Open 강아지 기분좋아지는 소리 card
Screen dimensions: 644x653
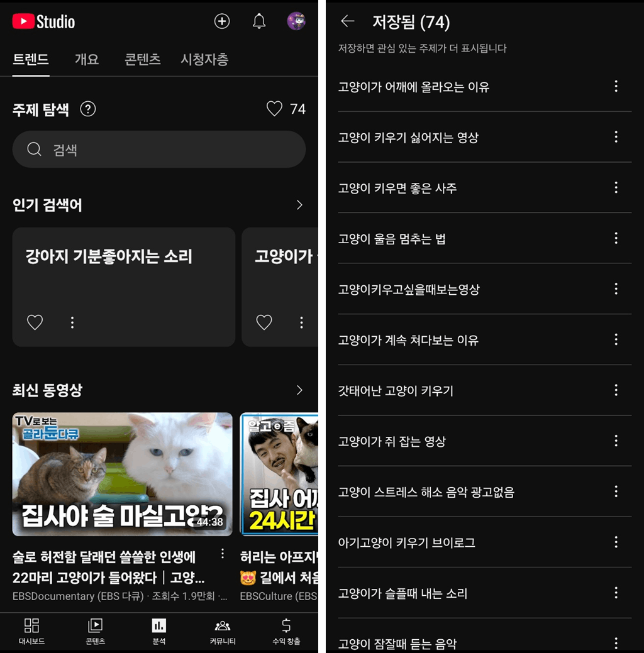pos(124,287)
